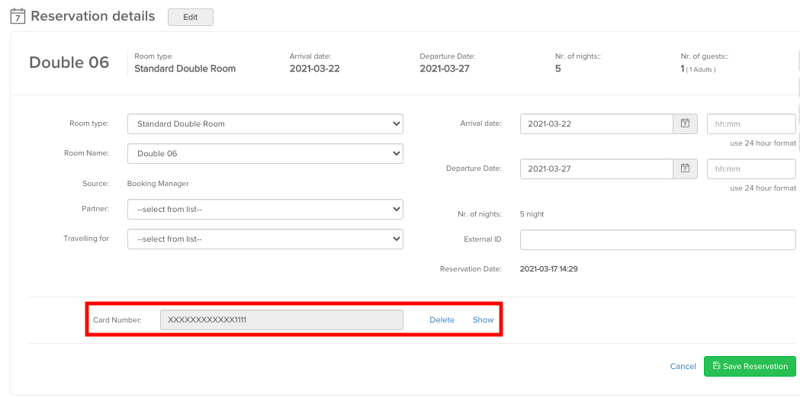Click the Departure Date text field

click(x=596, y=168)
